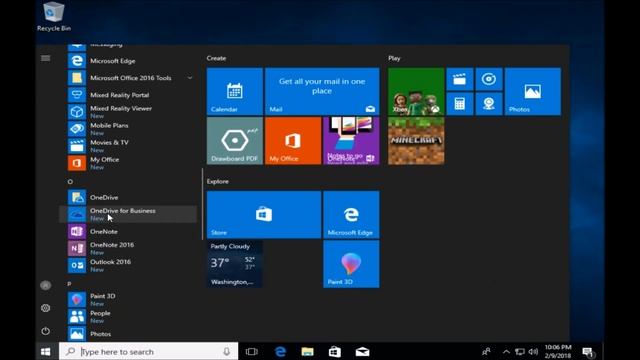Viewport: 640px width, 360px height.
Task: Open Paint 3D from the app list
Action: tap(128, 300)
